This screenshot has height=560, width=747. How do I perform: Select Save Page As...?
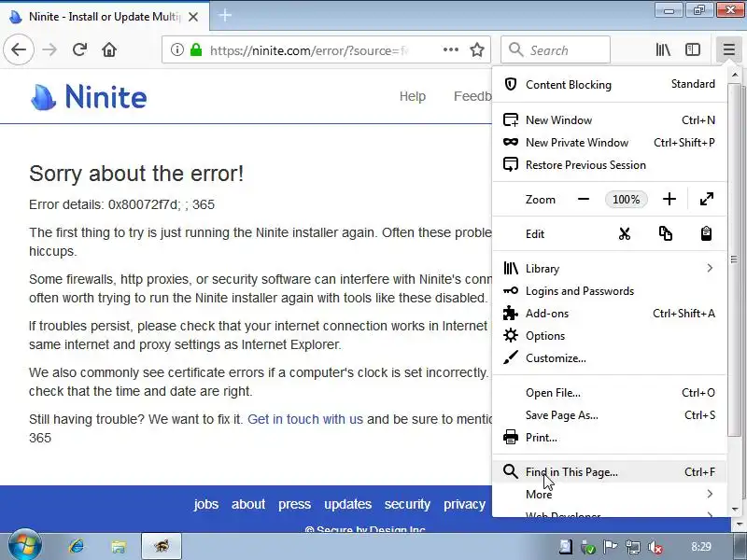pos(610,415)
